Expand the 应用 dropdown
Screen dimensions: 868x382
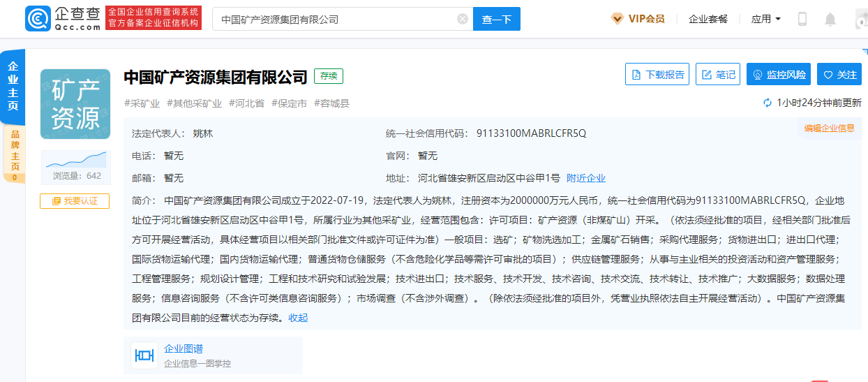pyautogui.click(x=765, y=19)
